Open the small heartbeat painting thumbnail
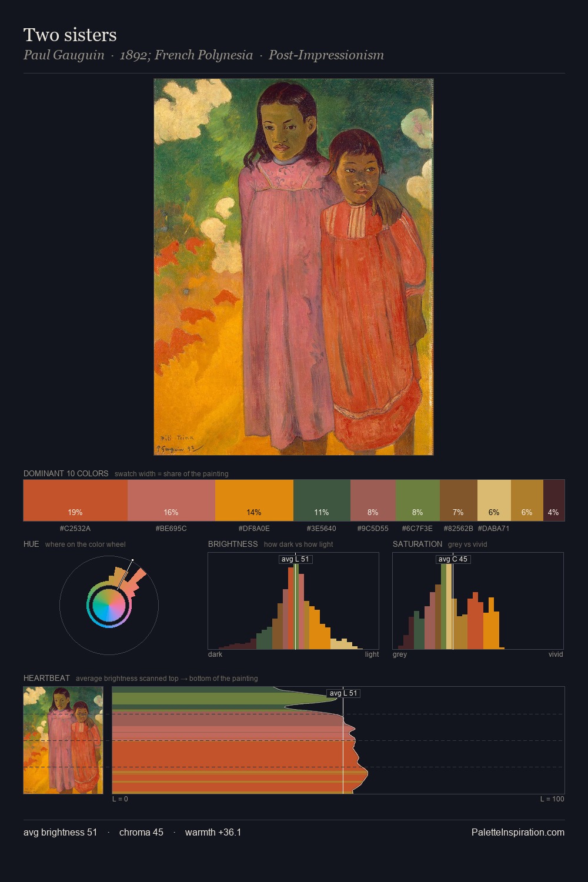The image size is (588, 882). [x=63, y=740]
